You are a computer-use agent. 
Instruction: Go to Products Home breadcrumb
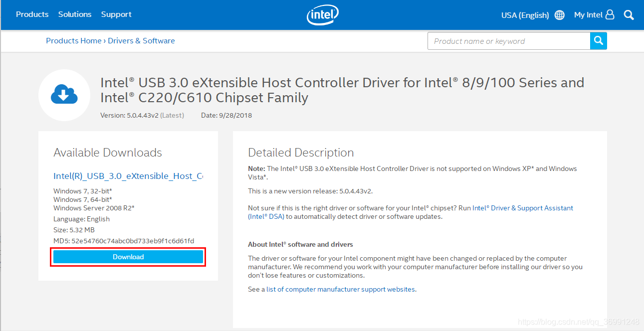tap(74, 41)
